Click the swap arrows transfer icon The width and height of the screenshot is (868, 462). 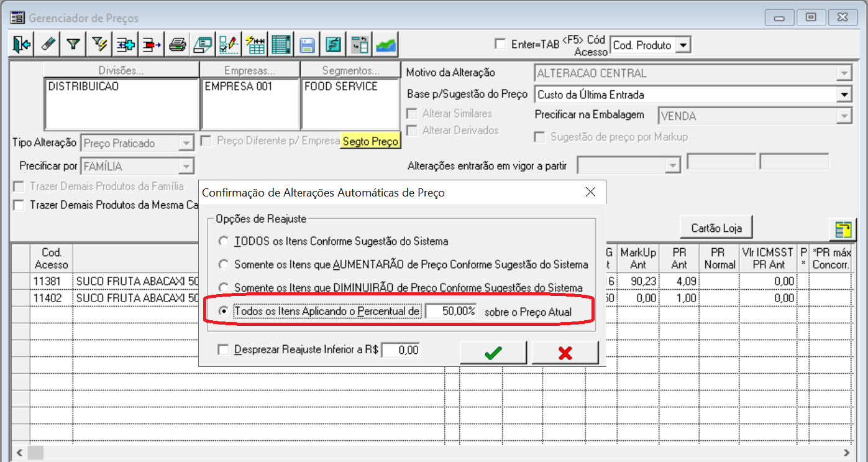[359, 45]
